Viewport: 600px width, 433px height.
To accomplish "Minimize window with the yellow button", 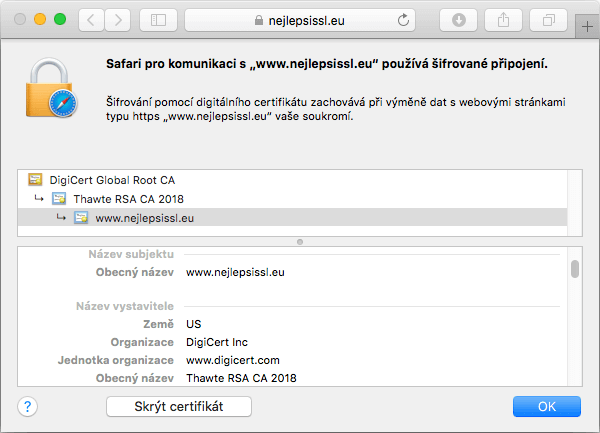I will pyautogui.click(x=40, y=19).
